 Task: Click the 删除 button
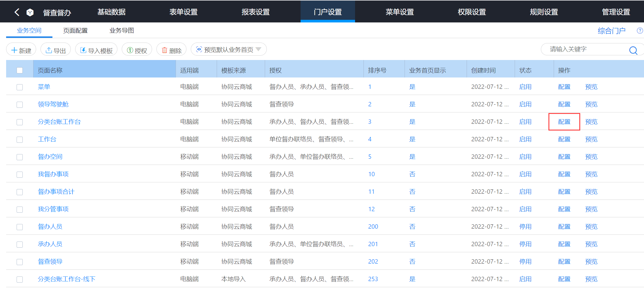pyautogui.click(x=172, y=50)
